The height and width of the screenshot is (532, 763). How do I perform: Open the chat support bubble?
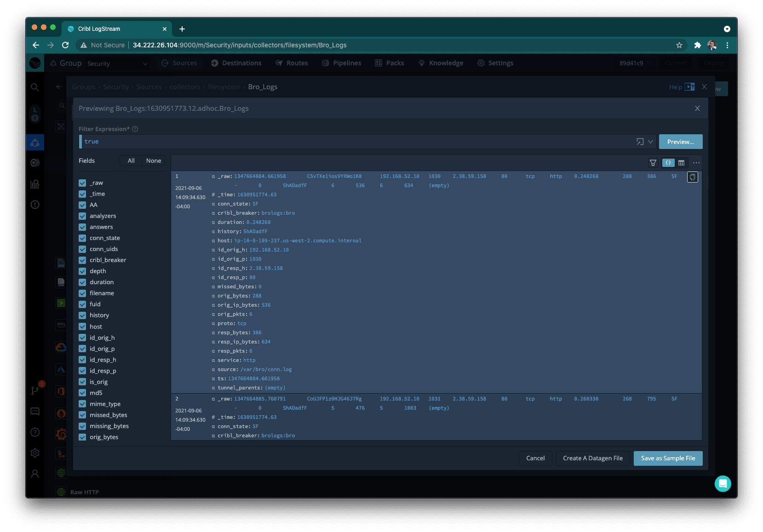[723, 483]
